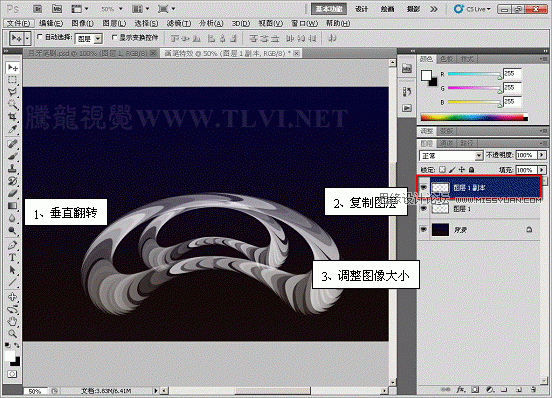
Task: Open the History panel icon in the dock
Action: 407,92
